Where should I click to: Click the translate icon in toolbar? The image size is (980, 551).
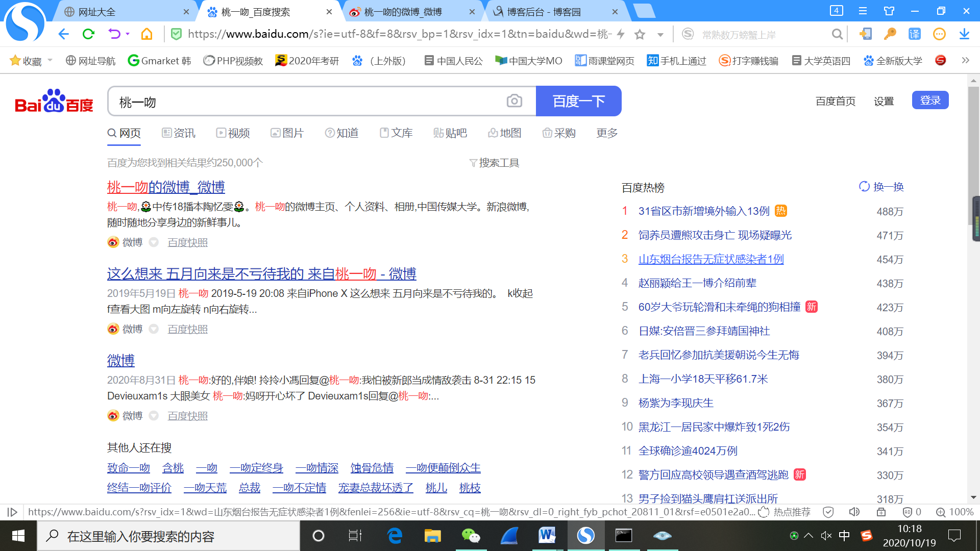click(914, 34)
